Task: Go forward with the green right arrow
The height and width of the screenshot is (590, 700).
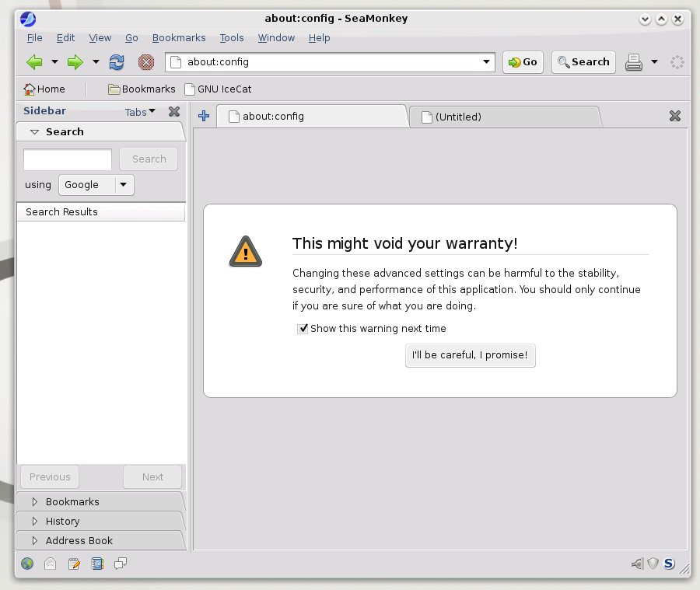Action: click(75, 62)
